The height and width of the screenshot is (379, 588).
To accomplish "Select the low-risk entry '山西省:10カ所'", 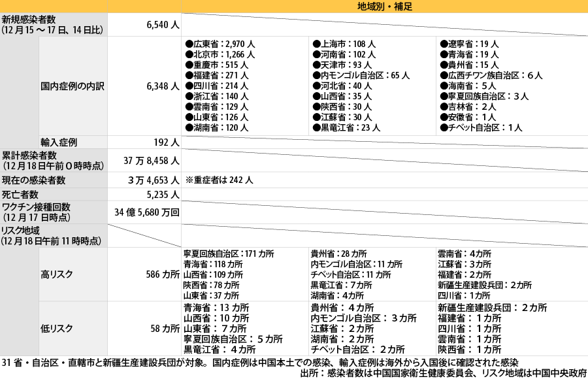I will tap(216, 318).
